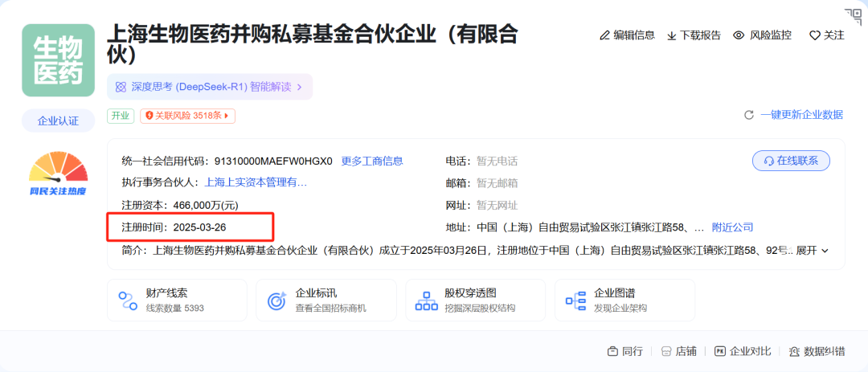Image resolution: width=868 pixels, height=372 pixels.
Task: Click 线索数量 5393 text
Action: click(175, 309)
